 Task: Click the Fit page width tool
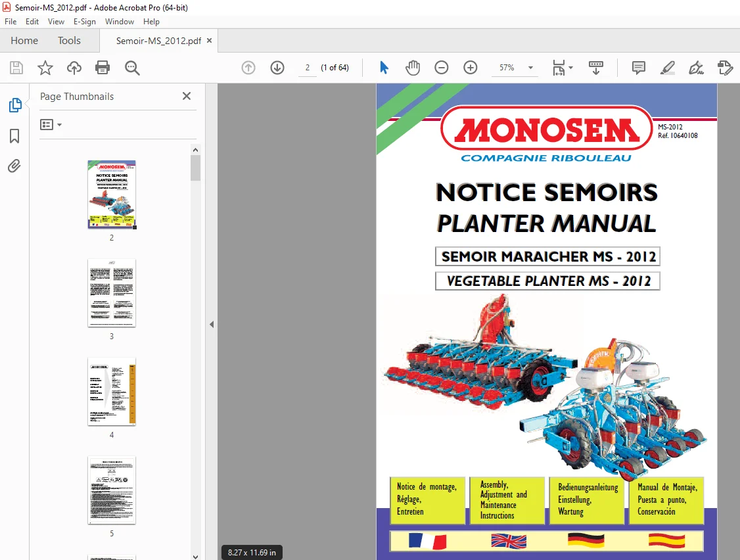coord(559,68)
